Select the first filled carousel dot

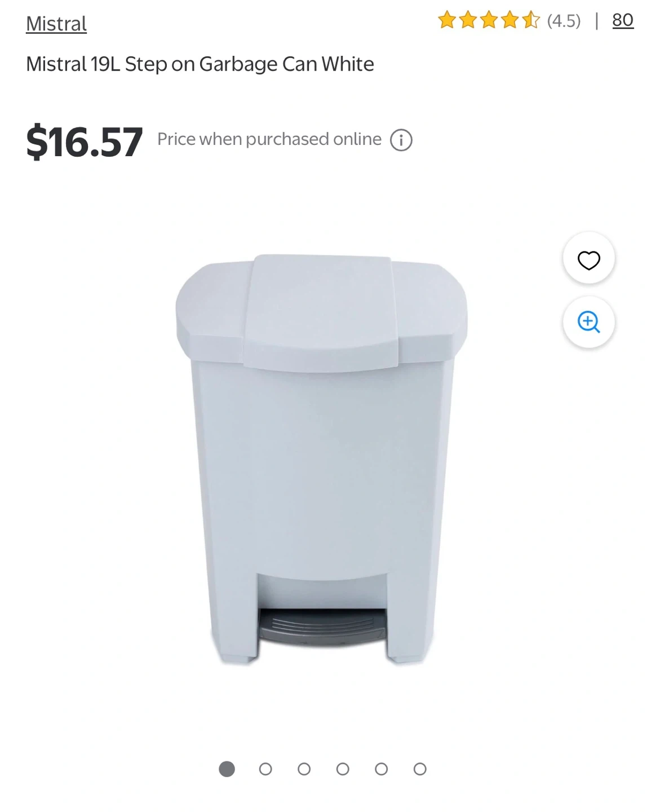tap(227, 769)
